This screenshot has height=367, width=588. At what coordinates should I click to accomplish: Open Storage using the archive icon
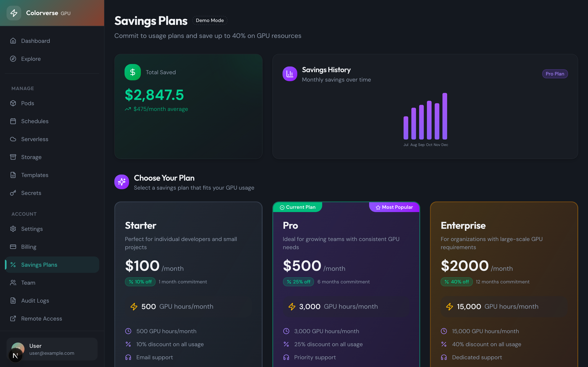pyautogui.click(x=13, y=157)
